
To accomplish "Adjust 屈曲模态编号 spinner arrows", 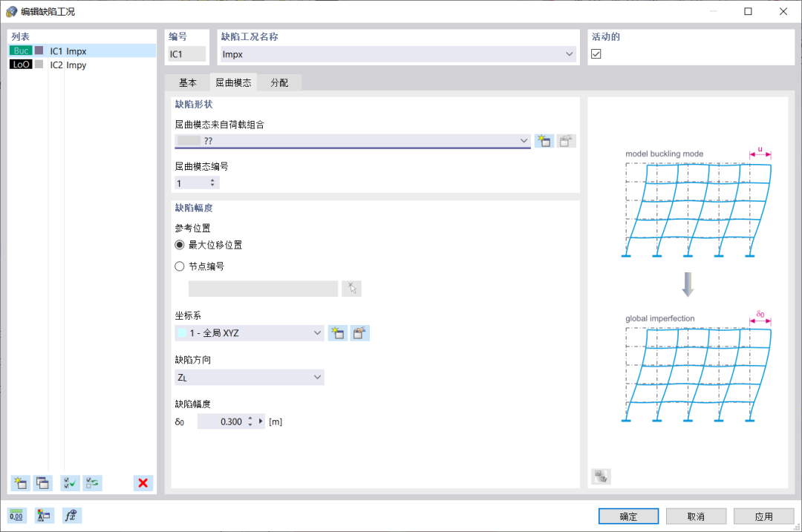I will [x=212, y=183].
